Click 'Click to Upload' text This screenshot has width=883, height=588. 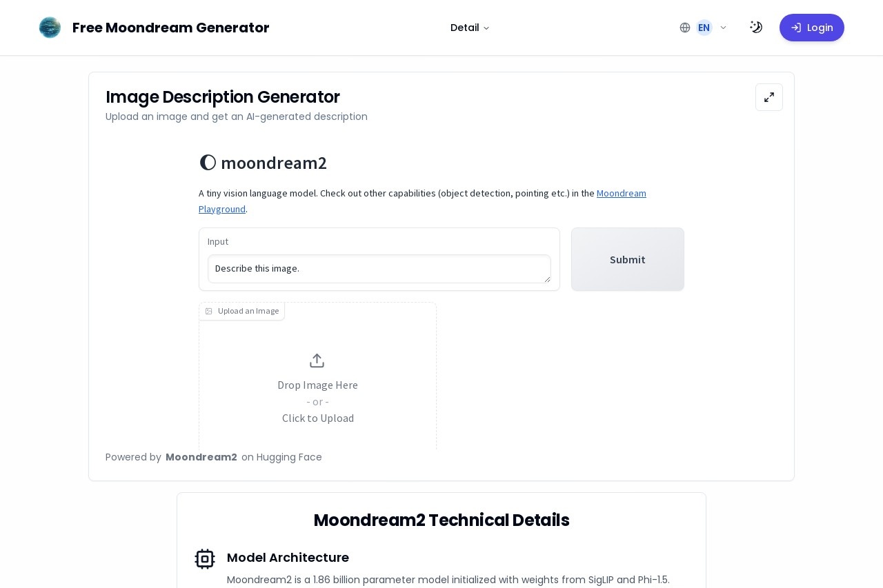coord(318,418)
